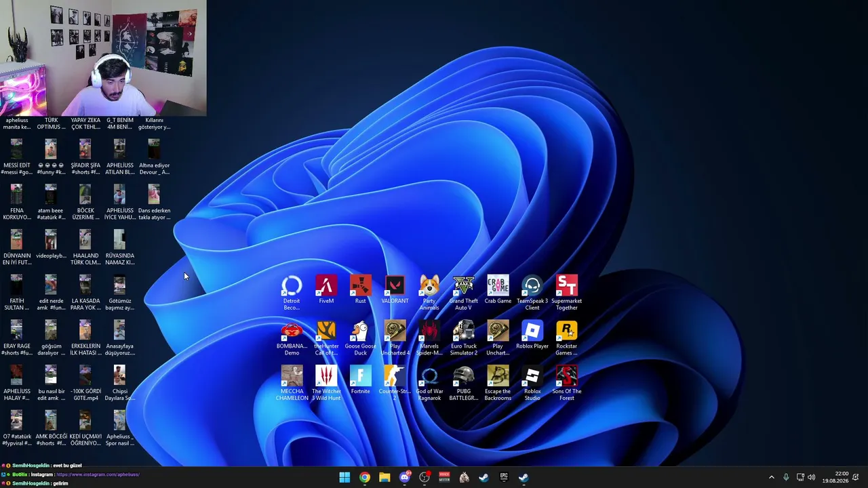
Task: Open the BOMBANANA Demo shortcut
Action: (292, 338)
